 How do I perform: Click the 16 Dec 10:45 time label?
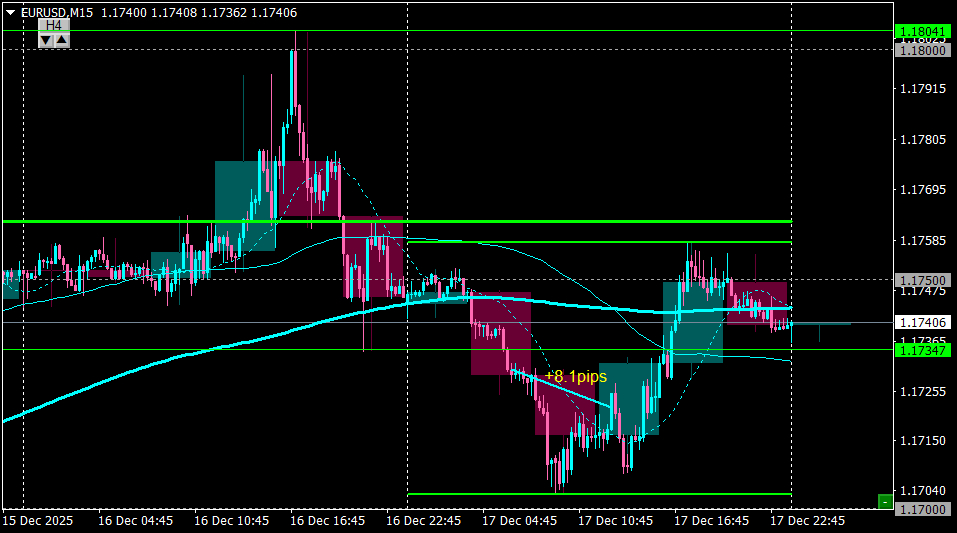231,521
